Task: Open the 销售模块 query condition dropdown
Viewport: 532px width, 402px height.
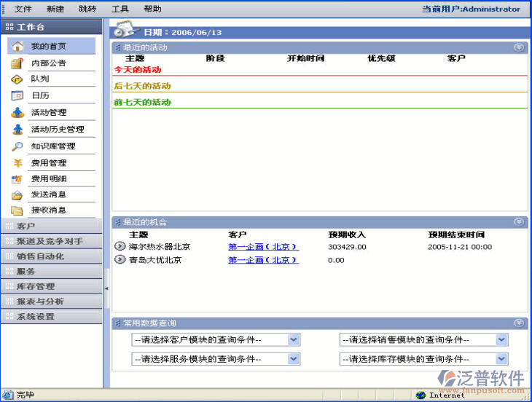Action: tap(501, 340)
